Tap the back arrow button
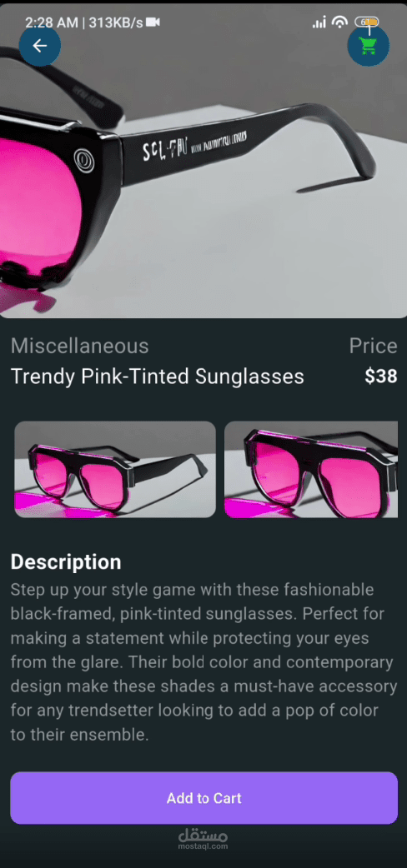Screen dimensions: 407x868 coord(40,46)
